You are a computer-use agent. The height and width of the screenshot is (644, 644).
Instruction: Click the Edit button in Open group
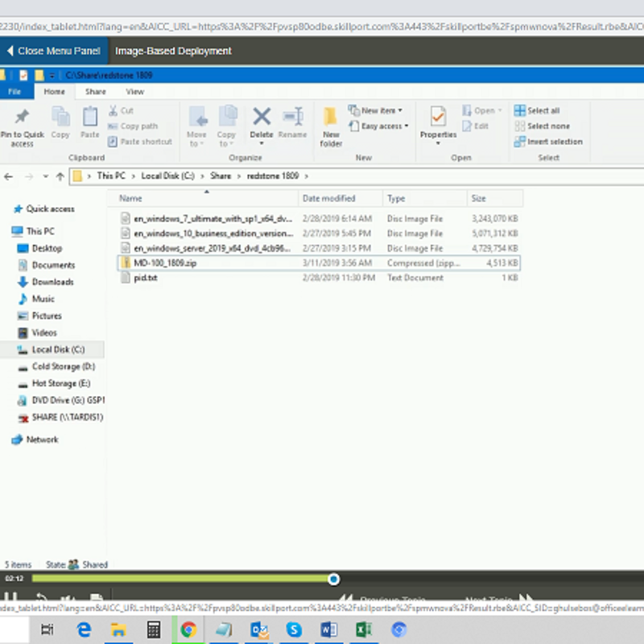click(476, 126)
